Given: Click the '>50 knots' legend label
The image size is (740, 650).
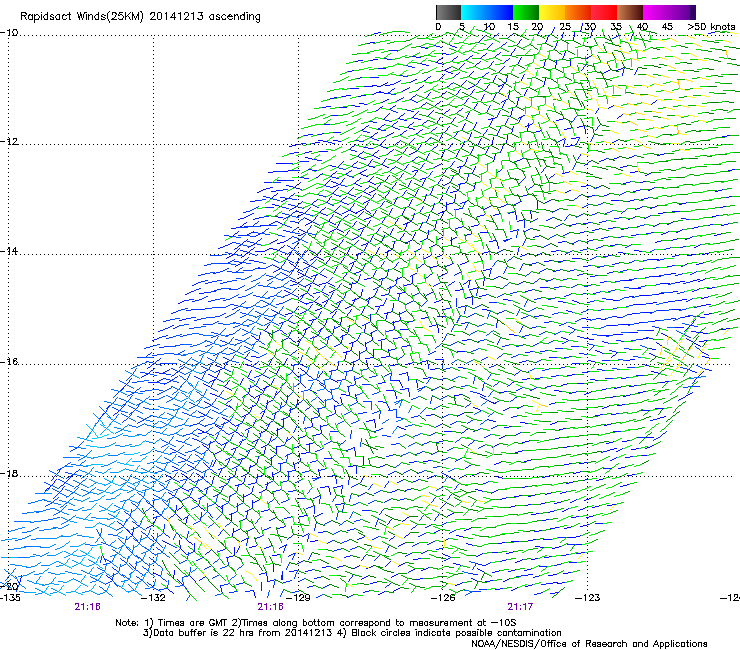Looking at the screenshot, I should pos(711,27).
